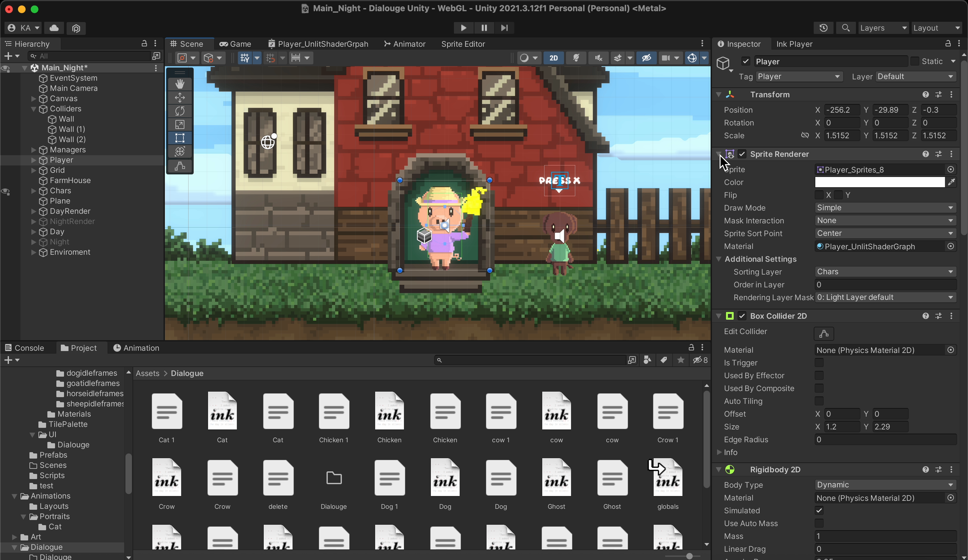Select the Rotate tool
This screenshot has width=968, height=560.
tap(180, 111)
